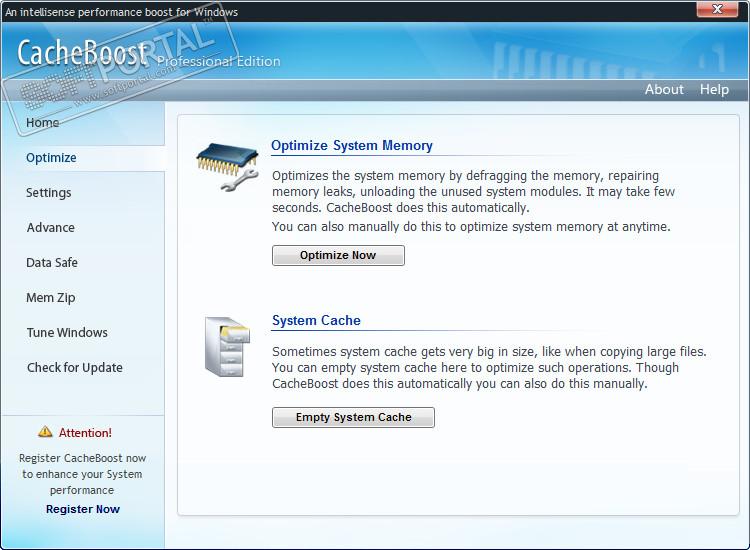This screenshot has width=750, height=550.
Task: Click the window title 'An intellisense performance boost'
Action: [121, 12]
